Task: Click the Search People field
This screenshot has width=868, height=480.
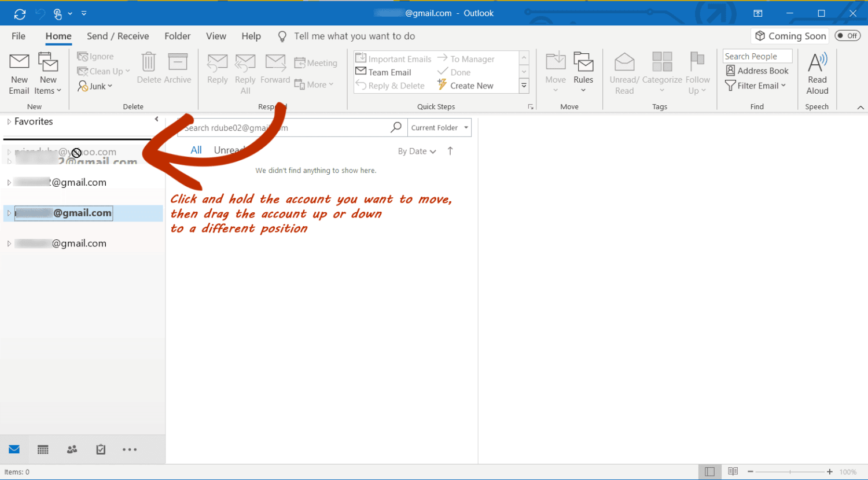Action: coord(757,56)
